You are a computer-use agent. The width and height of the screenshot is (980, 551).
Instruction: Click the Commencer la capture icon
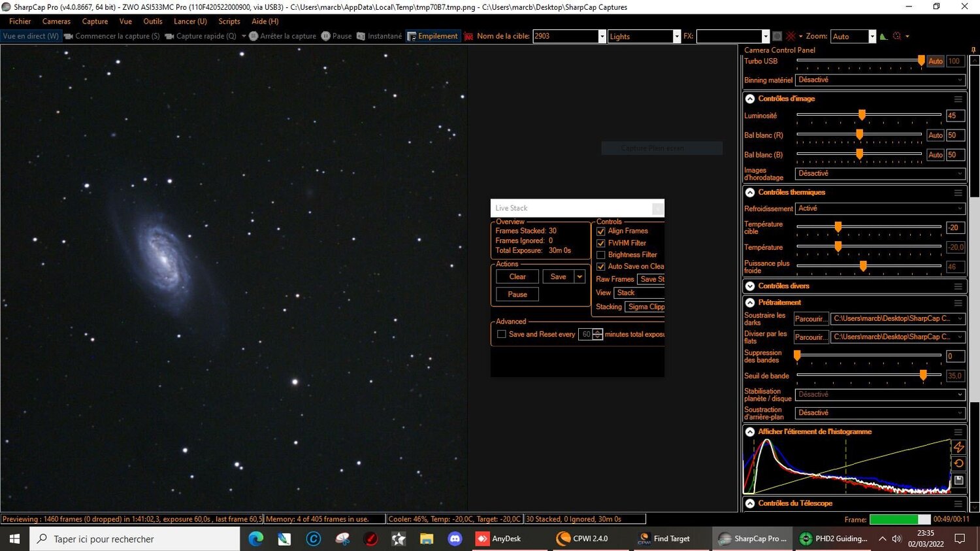coord(68,36)
